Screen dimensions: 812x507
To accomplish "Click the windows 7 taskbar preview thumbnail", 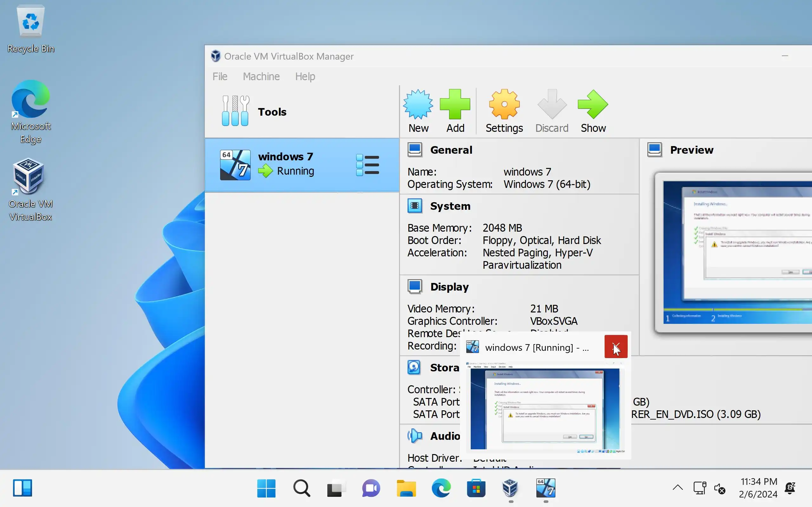I will (545, 408).
